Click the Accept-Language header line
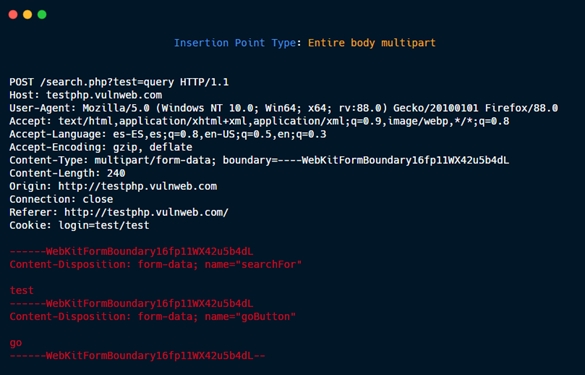Screen dimensions: 585x375 (168, 134)
